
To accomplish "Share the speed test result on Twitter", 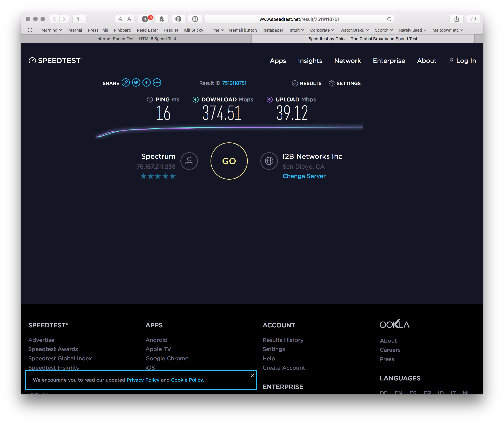I will pos(136,83).
